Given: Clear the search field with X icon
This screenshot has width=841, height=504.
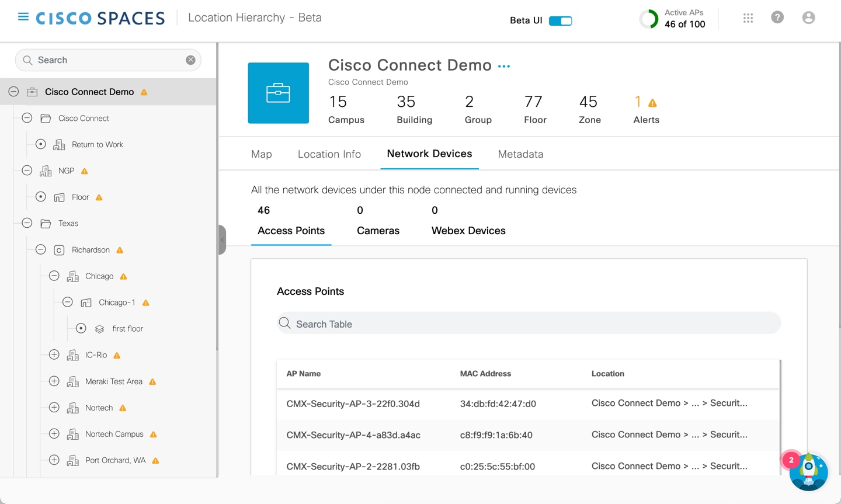Looking at the screenshot, I should [190, 60].
